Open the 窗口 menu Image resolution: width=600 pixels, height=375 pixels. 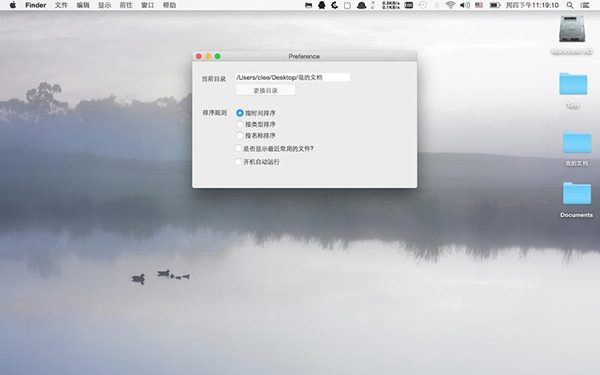click(148, 5)
